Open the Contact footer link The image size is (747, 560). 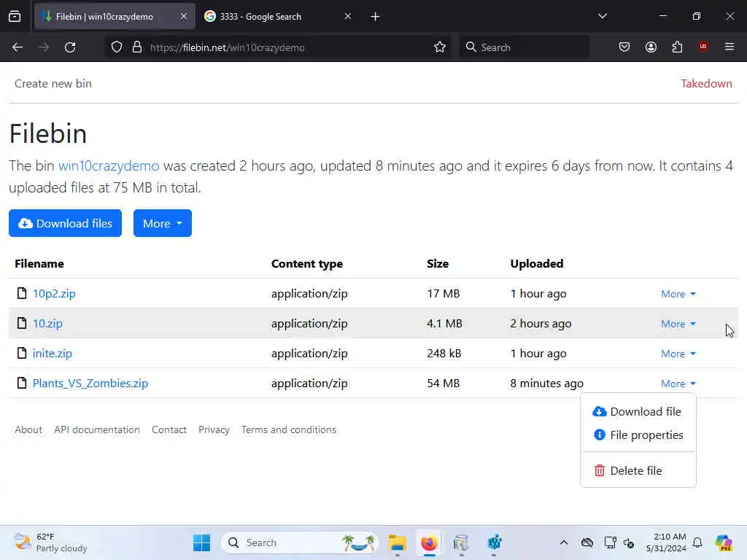pos(169,429)
